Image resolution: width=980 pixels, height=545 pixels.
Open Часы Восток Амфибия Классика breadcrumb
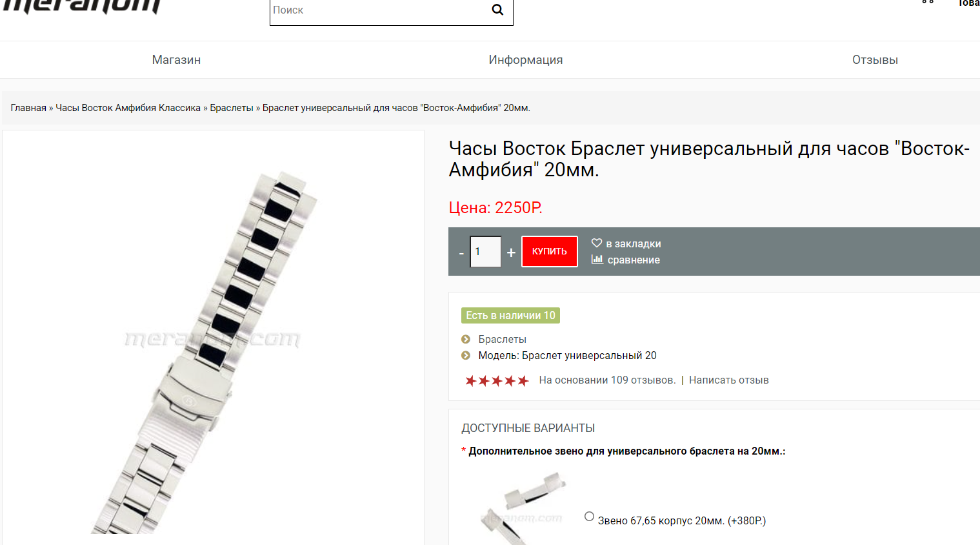point(128,108)
